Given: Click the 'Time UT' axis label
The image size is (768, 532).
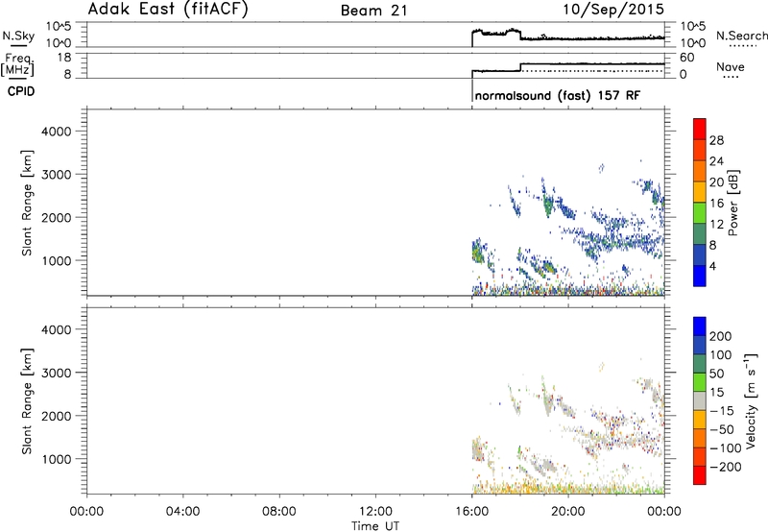Looking at the screenshot, I should pos(375,526).
